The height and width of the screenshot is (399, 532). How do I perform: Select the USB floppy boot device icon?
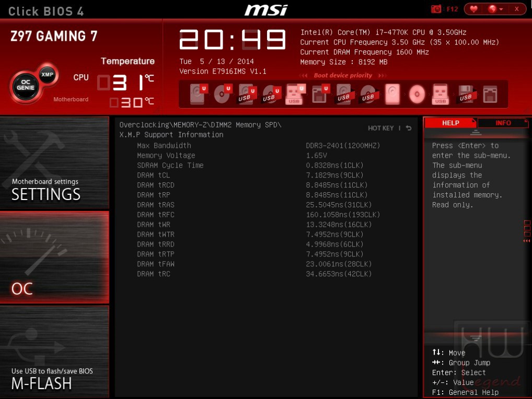point(466,94)
